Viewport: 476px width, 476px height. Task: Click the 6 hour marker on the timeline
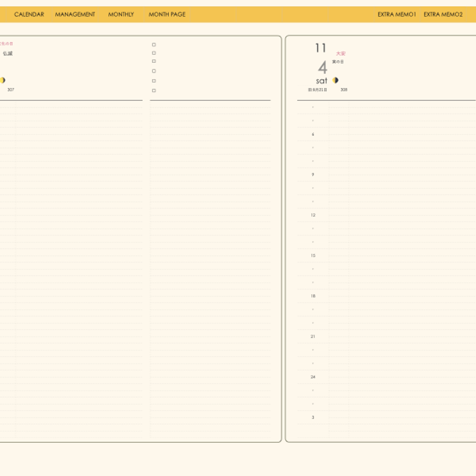pyautogui.click(x=313, y=134)
